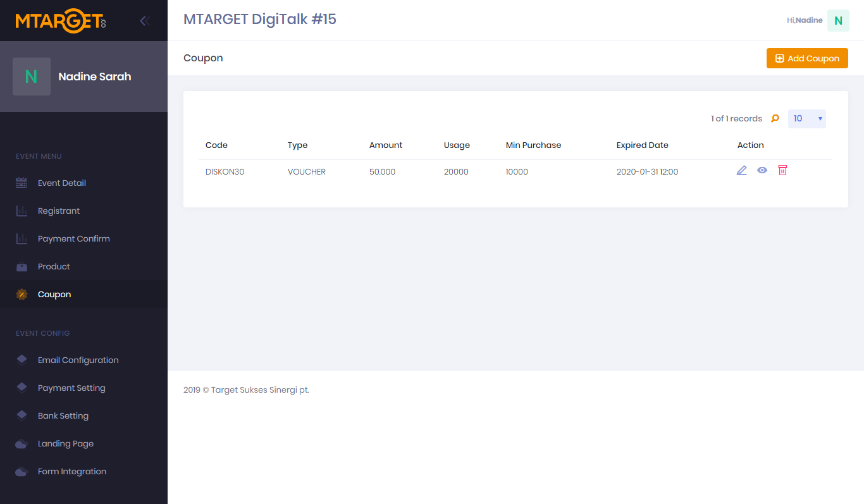Image resolution: width=864 pixels, height=504 pixels.
Task: Click the Nadine Sarah profile name
Action: 95,77
